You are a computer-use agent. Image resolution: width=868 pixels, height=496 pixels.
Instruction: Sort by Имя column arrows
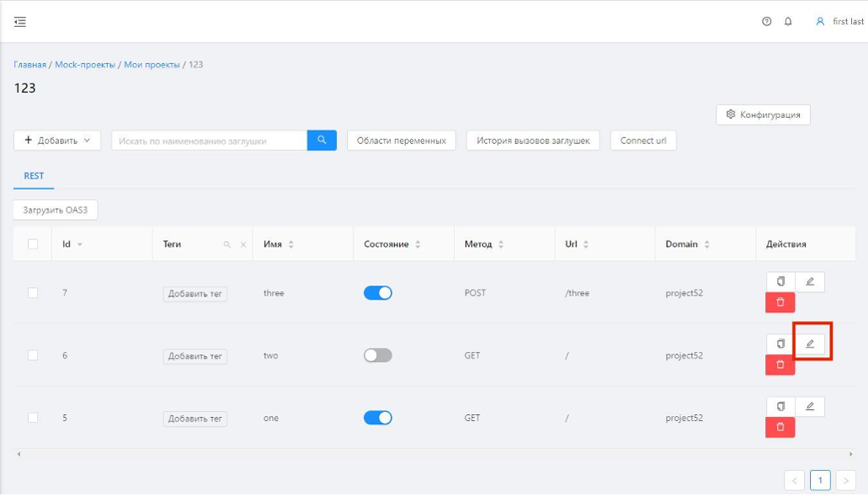[291, 244]
